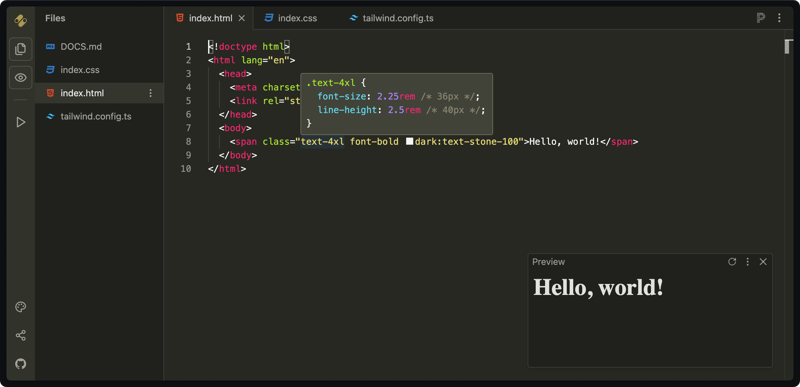Click the Prettier format icon
Image resolution: width=800 pixels, height=387 pixels.
click(761, 18)
